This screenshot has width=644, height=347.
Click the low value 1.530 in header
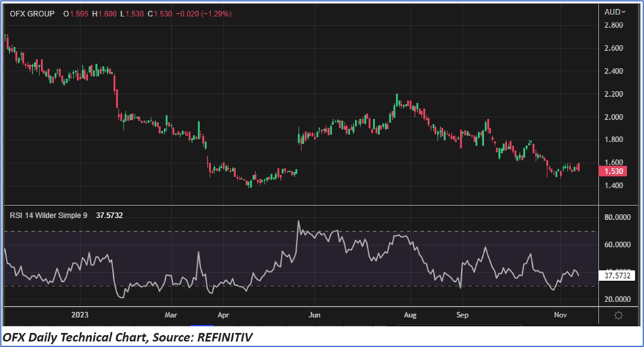tap(135, 14)
